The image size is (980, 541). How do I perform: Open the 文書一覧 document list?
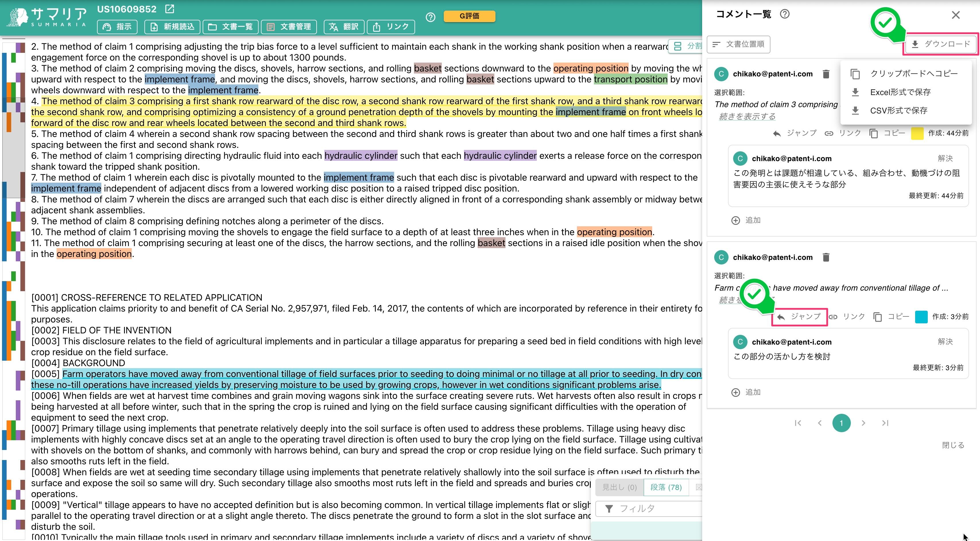tap(231, 27)
